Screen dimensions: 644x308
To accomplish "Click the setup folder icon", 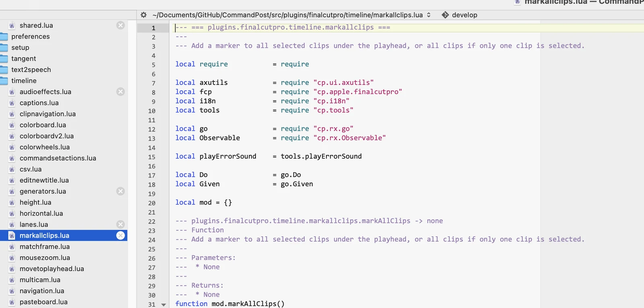I will coord(4,47).
